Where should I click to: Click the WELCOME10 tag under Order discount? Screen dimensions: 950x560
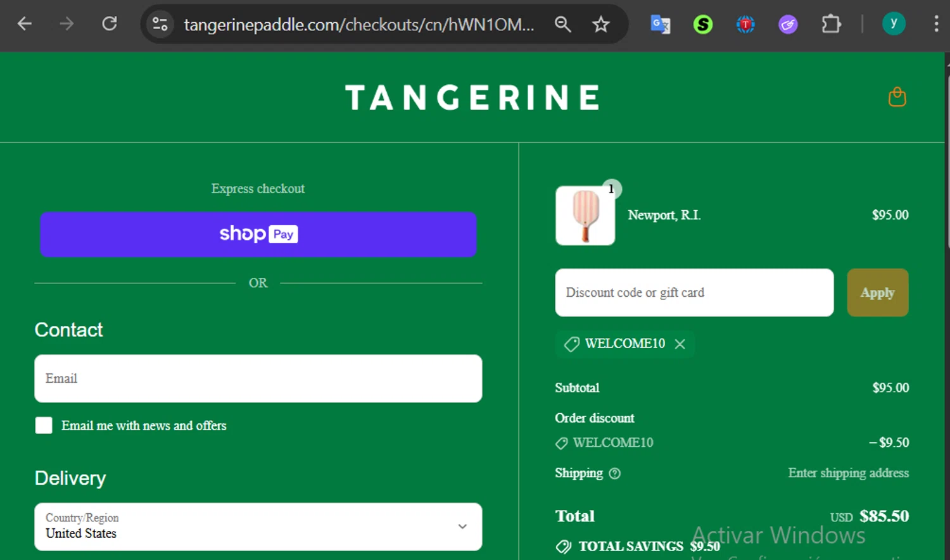(x=604, y=442)
